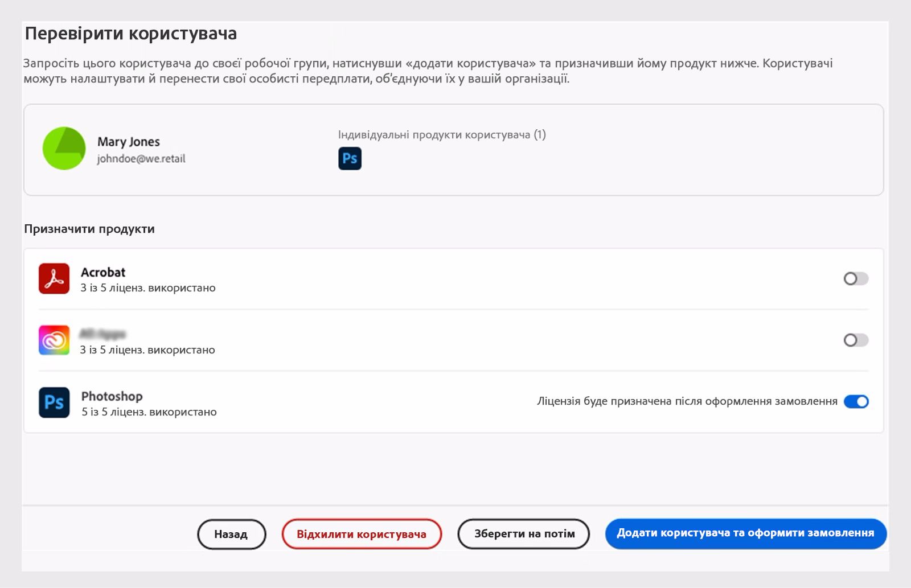Viewport: 911px width, 588px height.
Task: Click the email johndoe@we.retail
Action: 141,159
